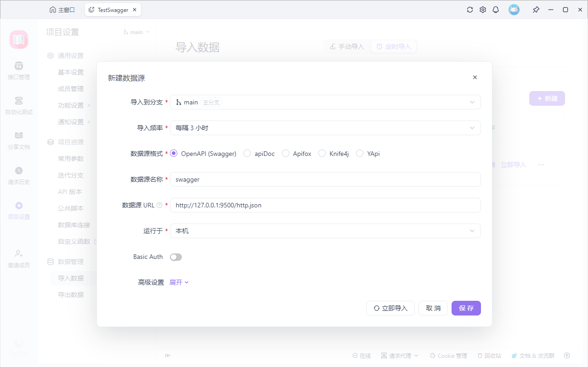This screenshot has width=588, height=367.
Task: Select the Apifox format radio button
Action: pyautogui.click(x=286, y=154)
